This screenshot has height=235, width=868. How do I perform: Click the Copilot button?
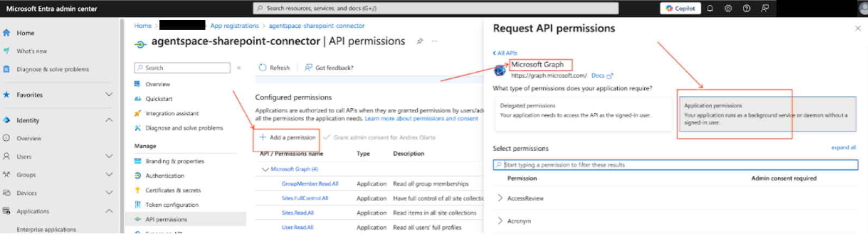point(680,8)
